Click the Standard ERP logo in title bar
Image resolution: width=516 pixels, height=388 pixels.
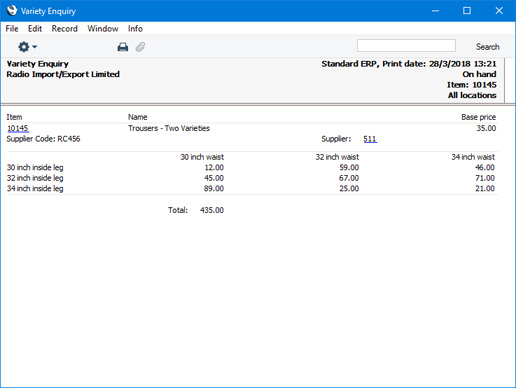click(12, 11)
